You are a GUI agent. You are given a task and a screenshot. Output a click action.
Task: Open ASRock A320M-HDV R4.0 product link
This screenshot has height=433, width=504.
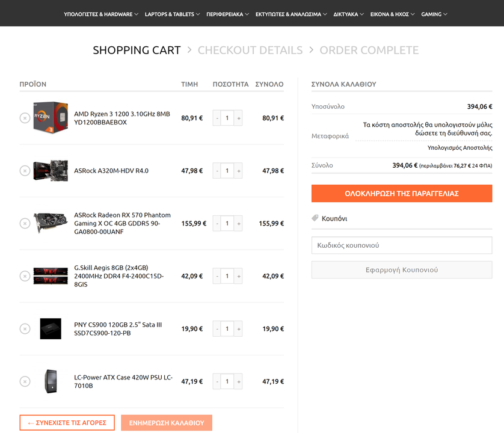(x=111, y=171)
